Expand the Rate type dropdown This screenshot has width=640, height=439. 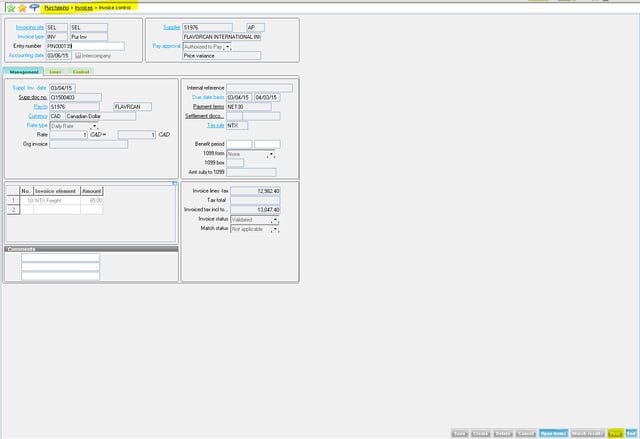95,126
